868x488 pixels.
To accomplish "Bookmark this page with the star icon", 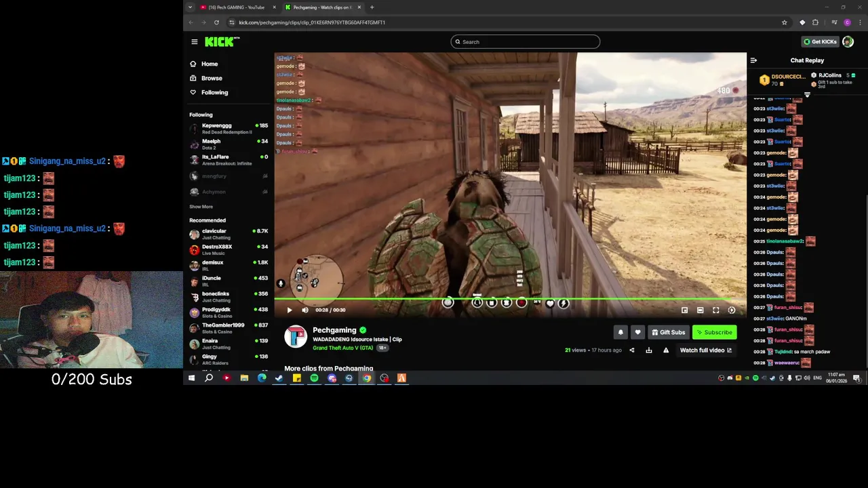I will tap(785, 22).
